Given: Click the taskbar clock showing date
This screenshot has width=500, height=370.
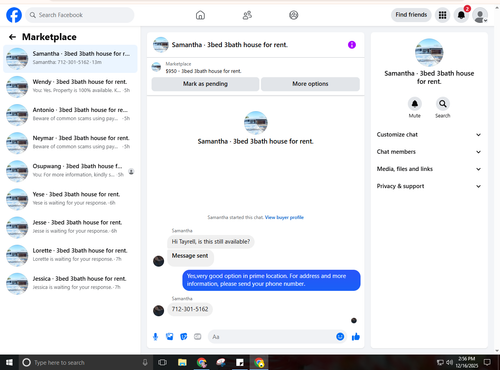Looking at the screenshot, I should 467,362.
